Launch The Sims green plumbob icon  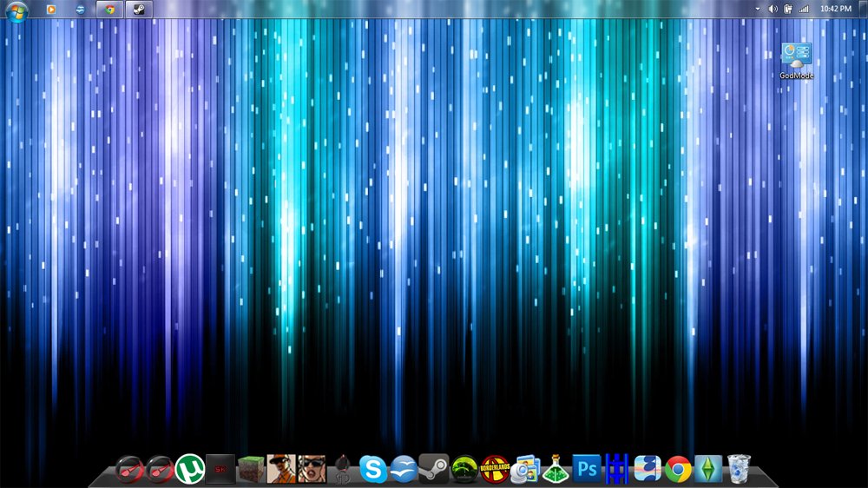(708, 469)
